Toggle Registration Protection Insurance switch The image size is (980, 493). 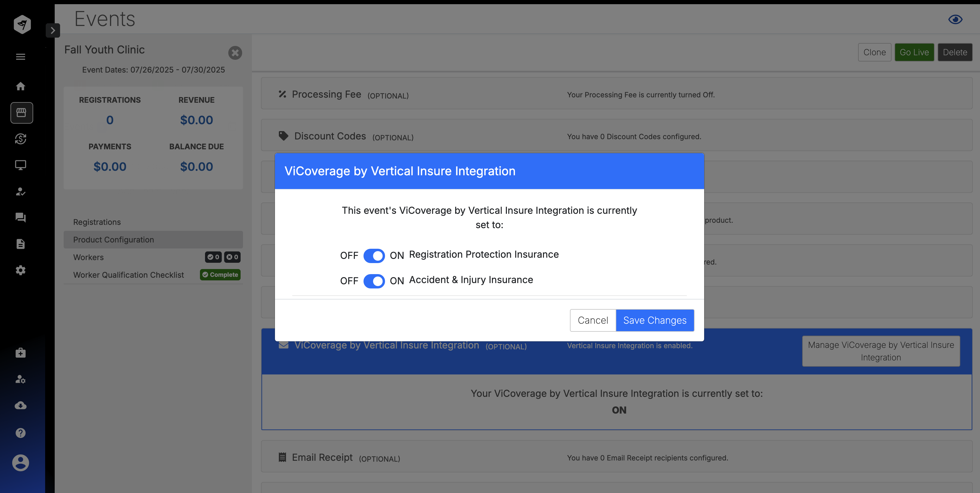coord(374,256)
